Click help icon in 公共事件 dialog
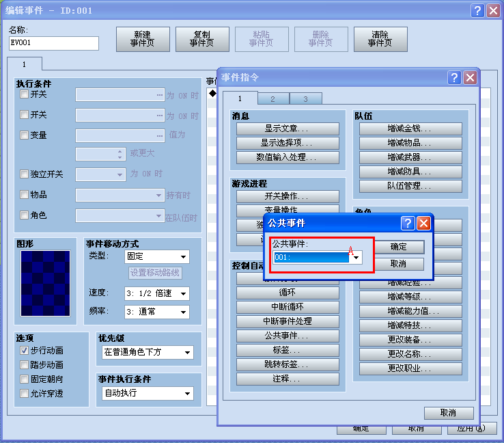This screenshot has height=443, width=504. click(408, 223)
